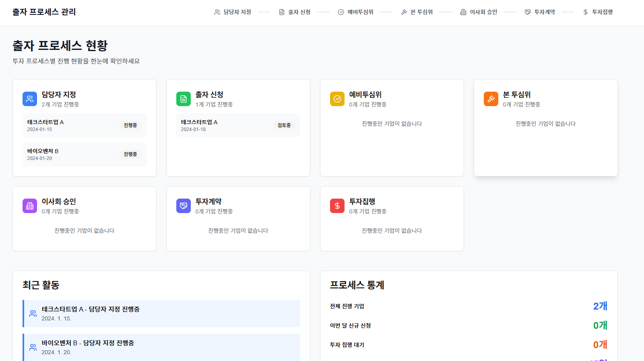Click 진행중 badge for 바이오벤처 B
Image resolution: width=644 pixels, height=361 pixels.
(130, 154)
